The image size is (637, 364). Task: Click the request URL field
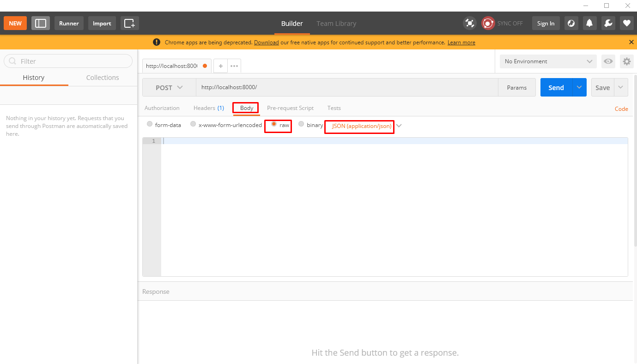tap(347, 87)
